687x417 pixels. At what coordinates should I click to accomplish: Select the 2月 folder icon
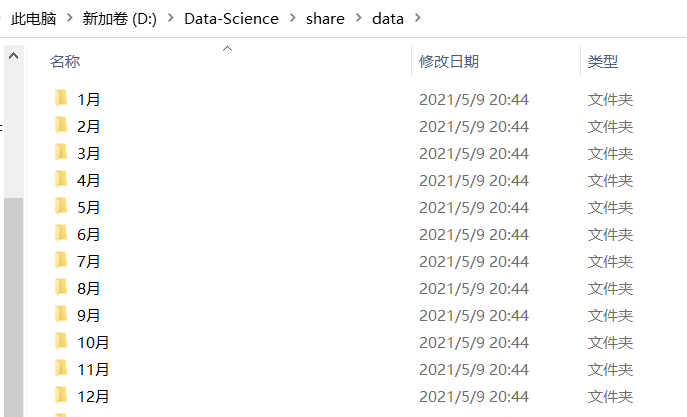tap(61, 125)
